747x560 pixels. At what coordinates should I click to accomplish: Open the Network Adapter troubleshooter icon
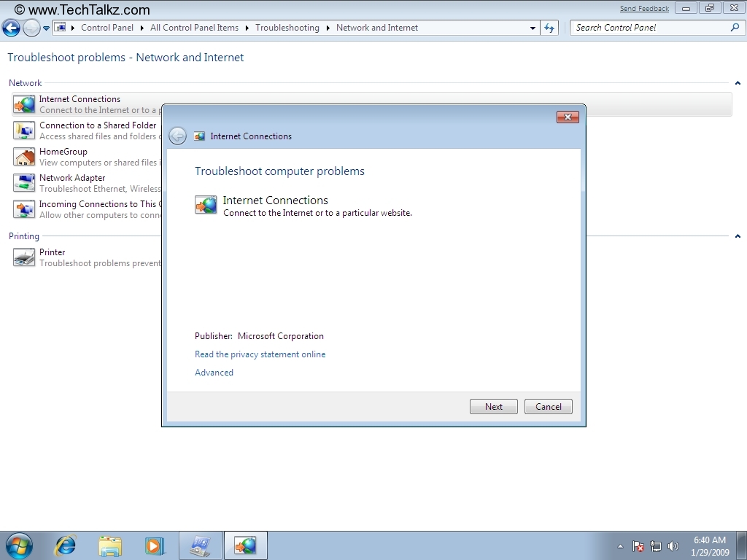coord(24,183)
